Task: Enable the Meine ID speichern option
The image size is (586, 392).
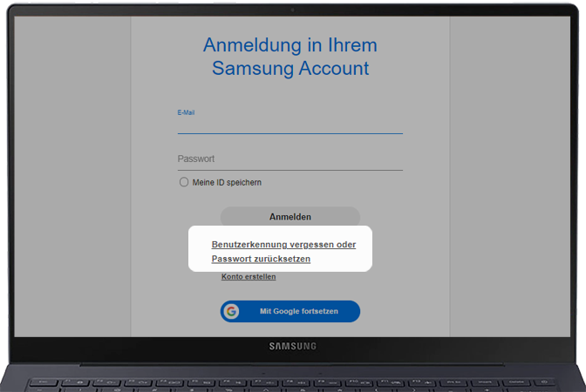Action: (184, 182)
